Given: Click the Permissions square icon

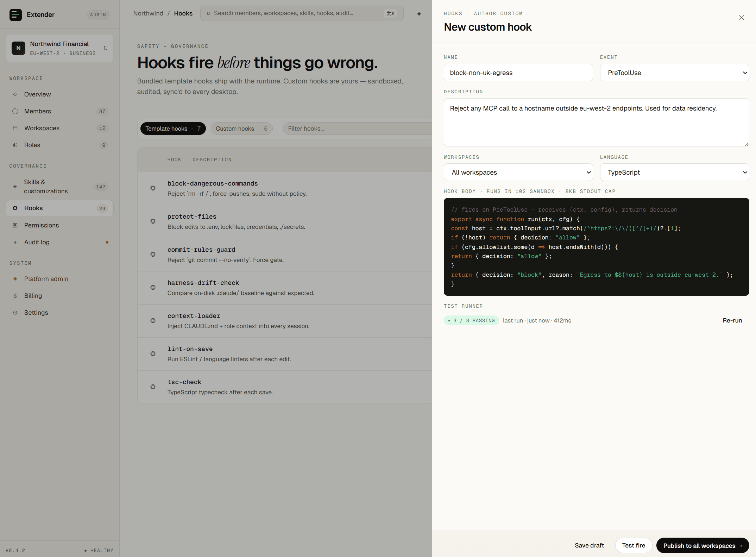Looking at the screenshot, I should [x=15, y=225].
